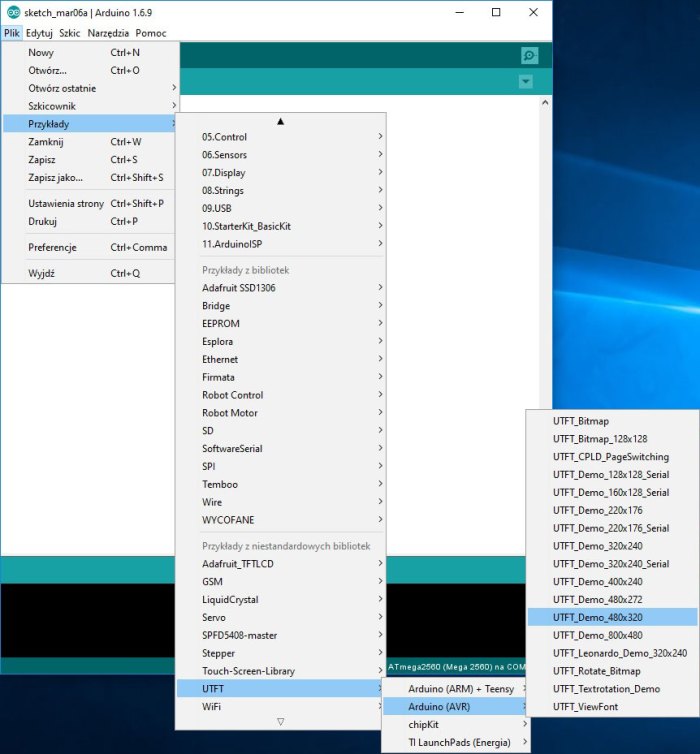This screenshot has width=700, height=754.
Task: Choose Zapisz from the Plik menu
Action: [x=89, y=160]
